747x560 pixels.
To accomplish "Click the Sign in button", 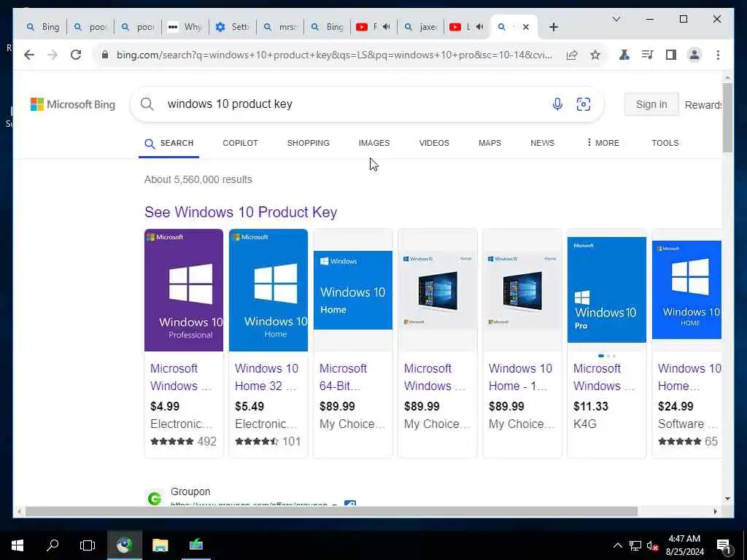I will (x=651, y=104).
